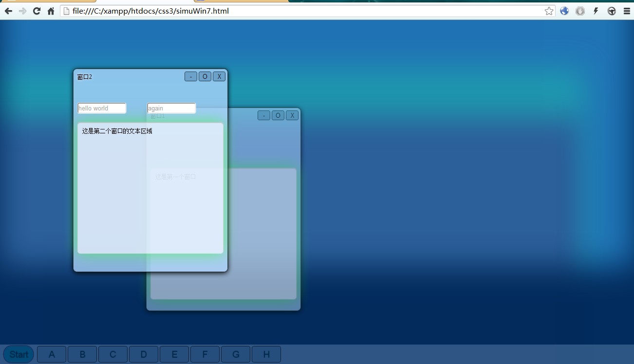Minimize 窗口1 with its '-' button
Image resolution: width=634 pixels, height=364 pixels.
click(264, 115)
